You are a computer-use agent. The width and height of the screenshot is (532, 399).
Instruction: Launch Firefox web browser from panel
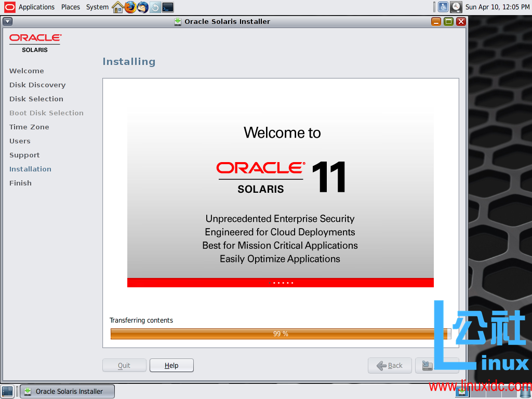tap(130, 7)
